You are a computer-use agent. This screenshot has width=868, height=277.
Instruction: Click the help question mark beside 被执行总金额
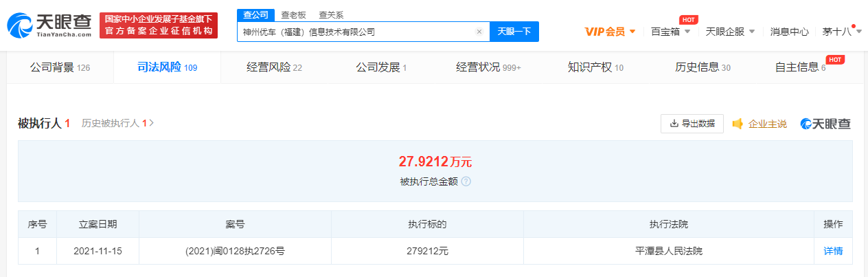click(466, 182)
